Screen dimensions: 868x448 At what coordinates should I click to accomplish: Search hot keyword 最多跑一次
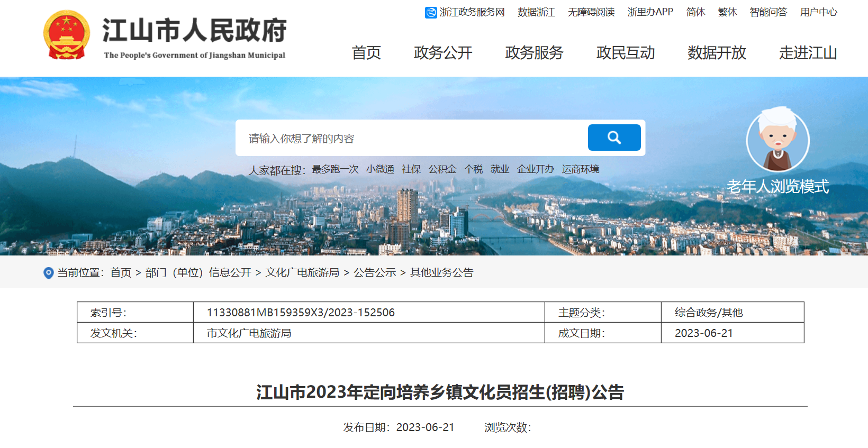[336, 169]
